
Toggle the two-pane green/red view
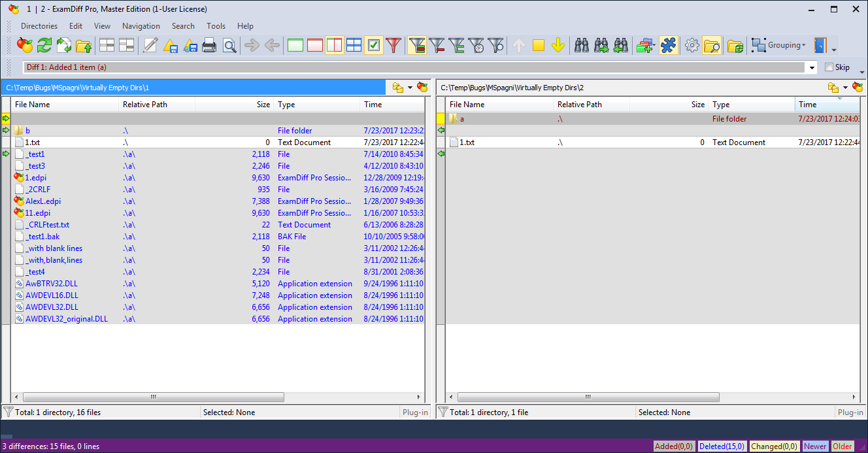click(x=335, y=45)
